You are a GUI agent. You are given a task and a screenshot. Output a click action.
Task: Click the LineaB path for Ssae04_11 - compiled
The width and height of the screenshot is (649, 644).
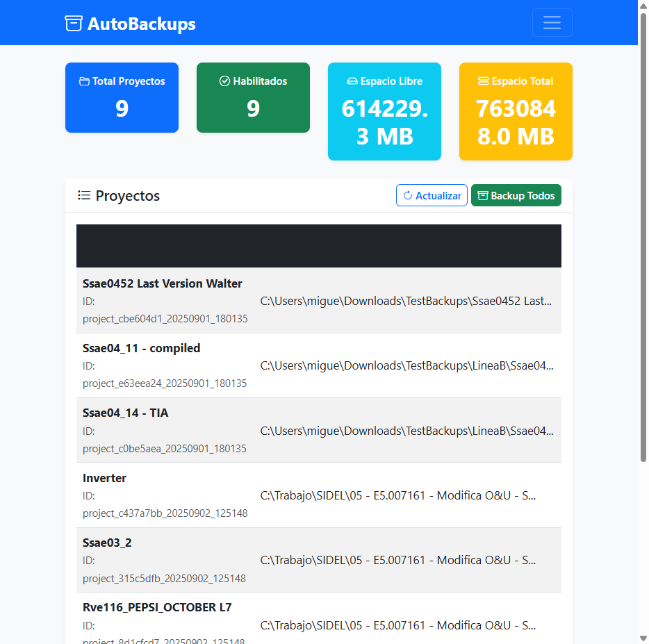tap(406, 366)
